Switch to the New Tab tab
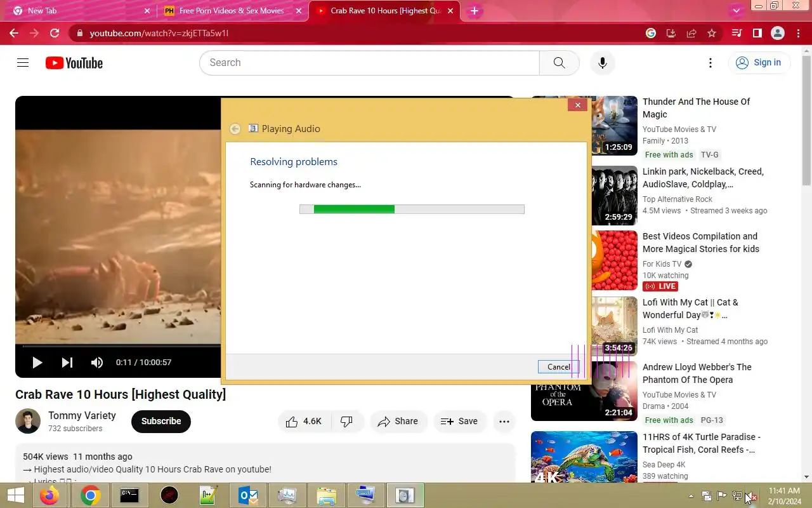The height and width of the screenshot is (508, 812). point(79,11)
